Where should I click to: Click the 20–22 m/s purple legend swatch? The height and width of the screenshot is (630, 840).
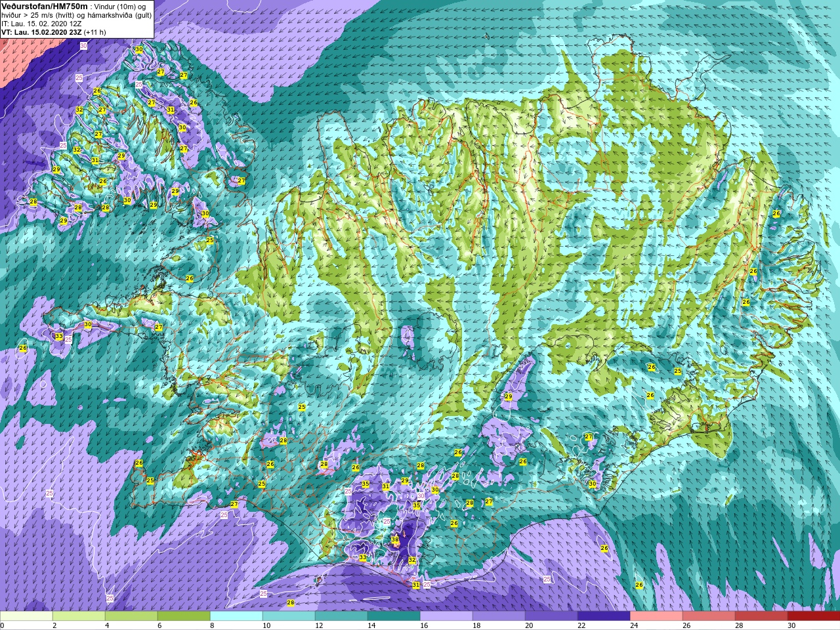(551, 616)
